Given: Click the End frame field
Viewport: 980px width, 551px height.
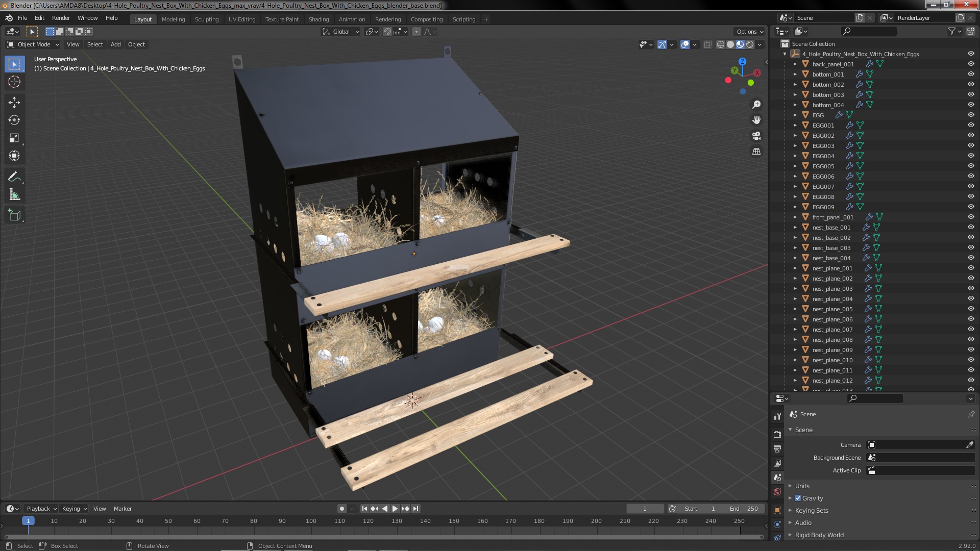Looking at the screenshot, I should 744,509.
